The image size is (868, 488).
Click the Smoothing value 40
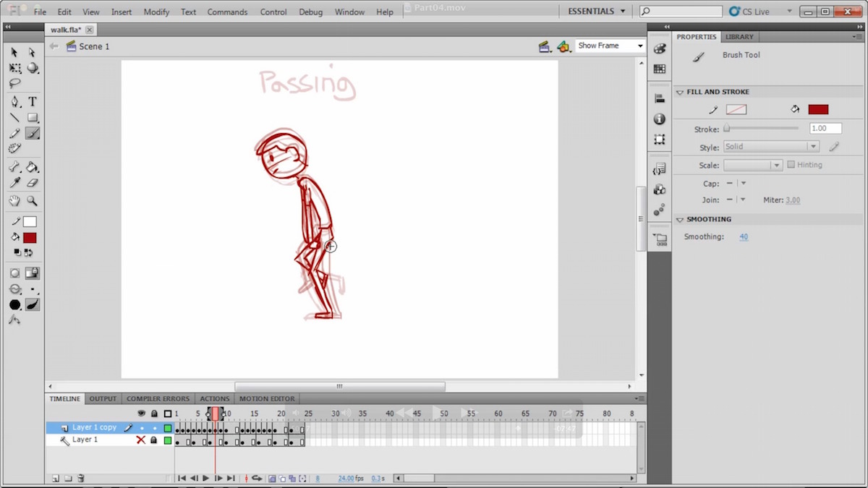tap(744, 237)
